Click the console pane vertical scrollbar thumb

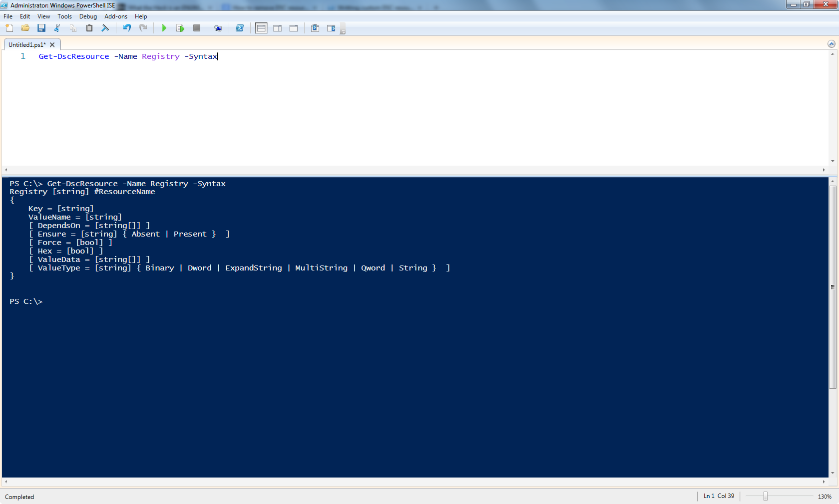coord(833,287)
